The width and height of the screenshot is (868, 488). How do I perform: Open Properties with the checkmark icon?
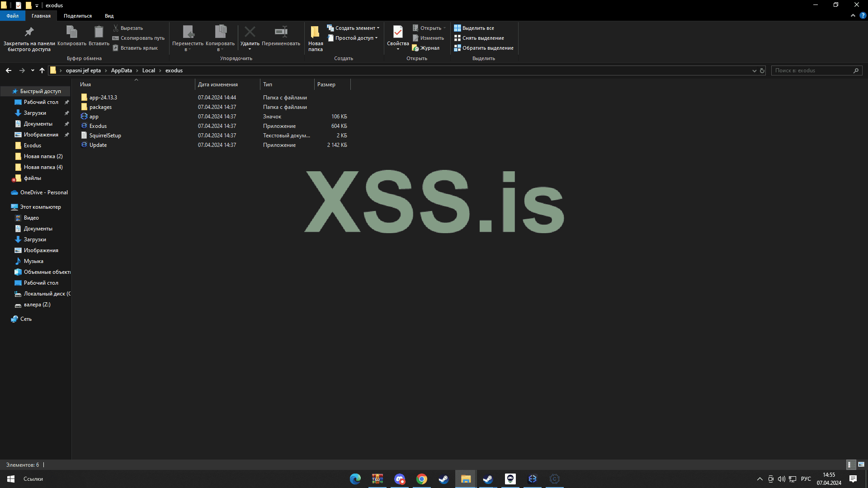(398, 32)
